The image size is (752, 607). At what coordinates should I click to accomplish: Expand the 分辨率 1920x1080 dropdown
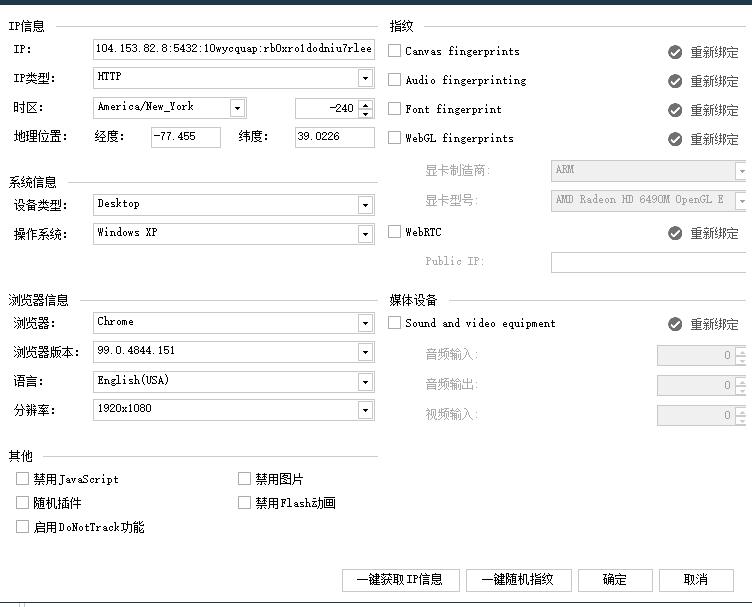pos(365,410)
